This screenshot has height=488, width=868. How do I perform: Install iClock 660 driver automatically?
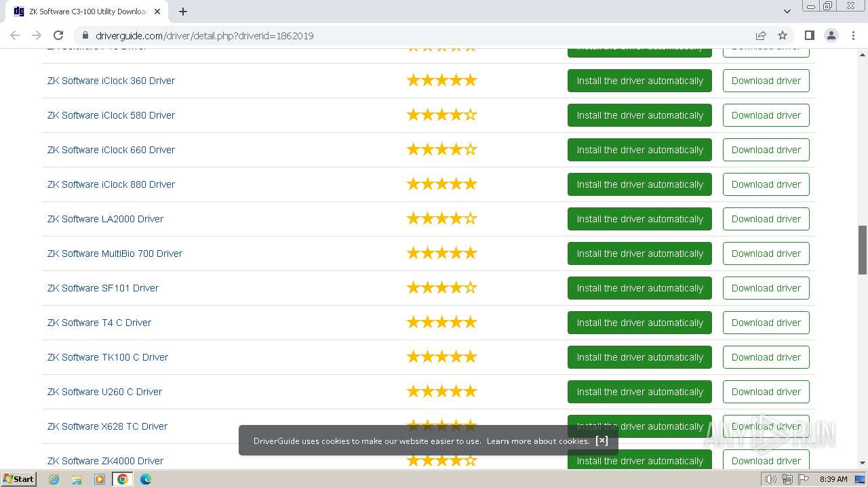point(639,150)
